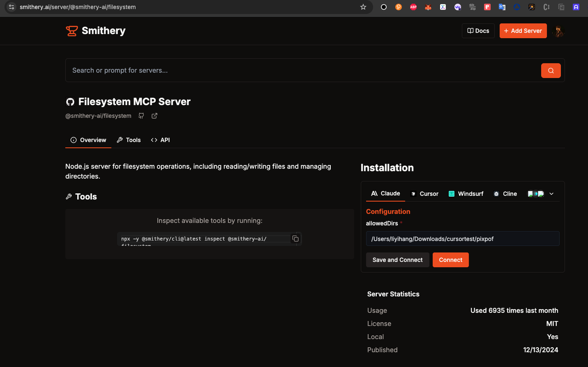588x367 pixels.
Task: Click the browser URL address field
Action: 188,7
